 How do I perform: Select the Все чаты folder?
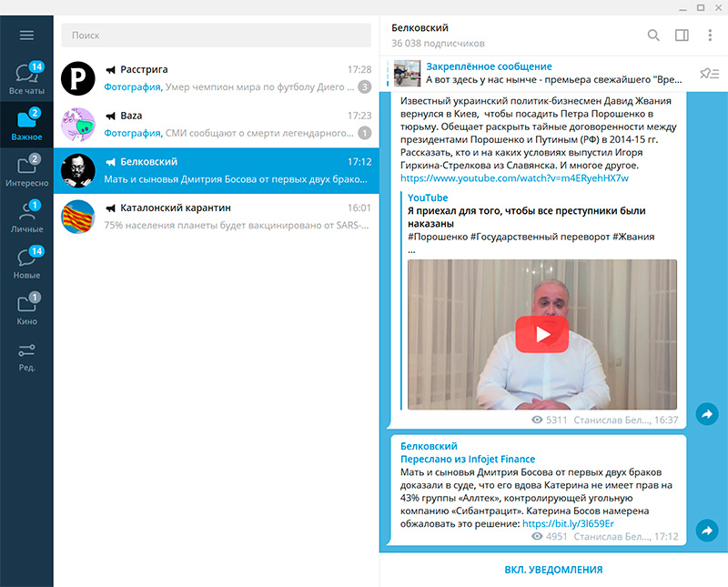[26, 79]
